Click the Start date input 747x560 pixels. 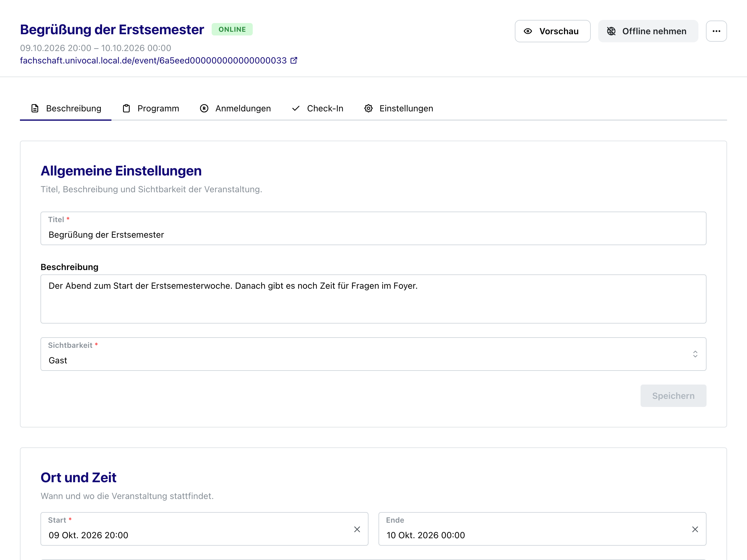pyautogui.click(x=204, y=529)
